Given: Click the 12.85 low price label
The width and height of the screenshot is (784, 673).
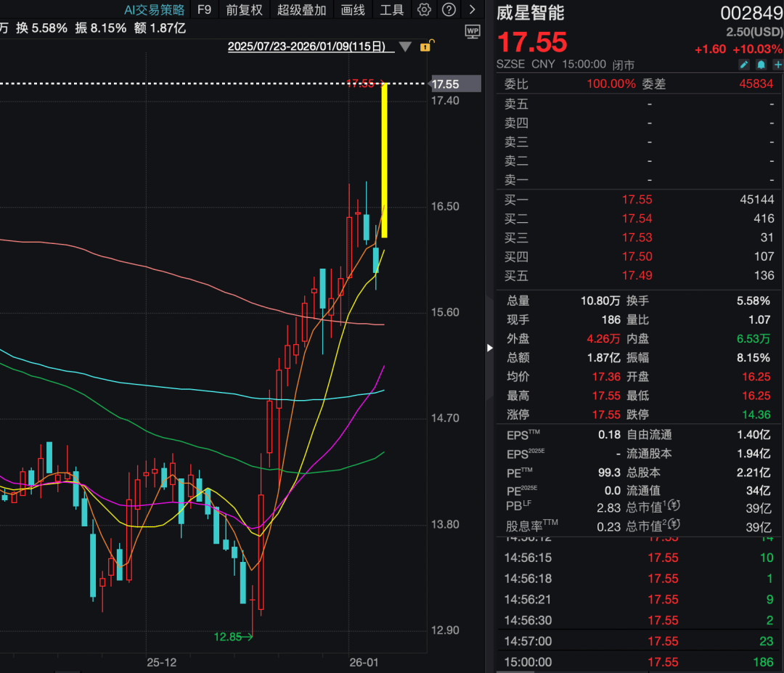Looking at the screenshot, I should (x=227, y=636).
